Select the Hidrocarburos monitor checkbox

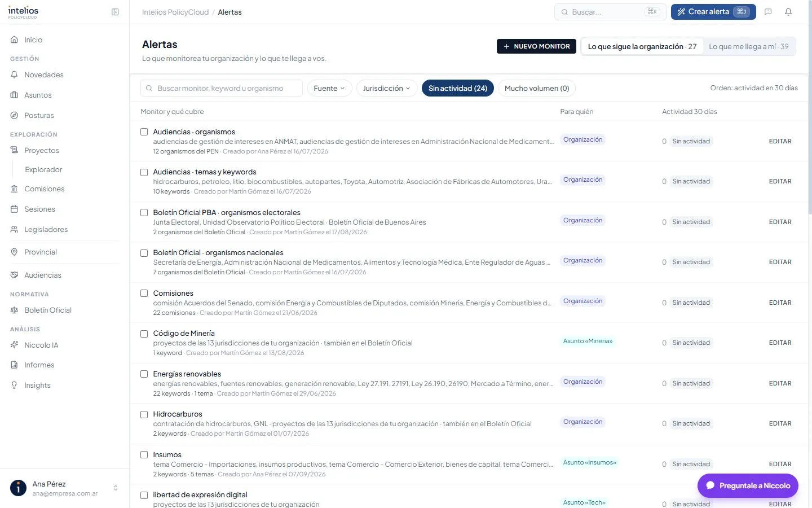tap(144, 414)
